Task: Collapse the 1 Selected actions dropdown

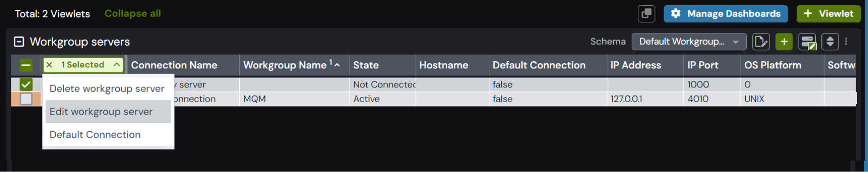Action: [117, 65]
